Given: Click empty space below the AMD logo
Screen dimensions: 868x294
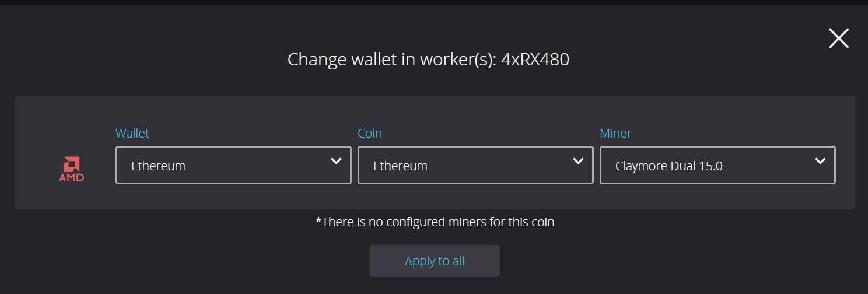Looking at the screenshot, I should (x=72, y=195).
